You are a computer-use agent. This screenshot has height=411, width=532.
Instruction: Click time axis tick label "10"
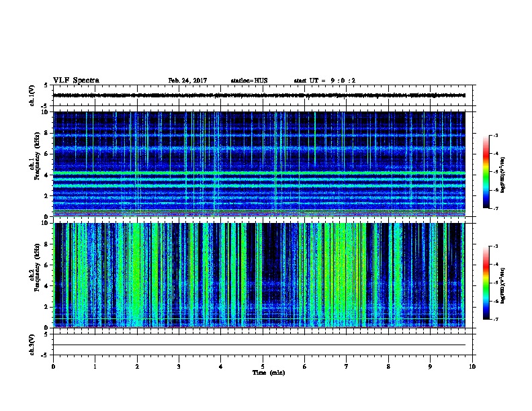click(472, 367)
